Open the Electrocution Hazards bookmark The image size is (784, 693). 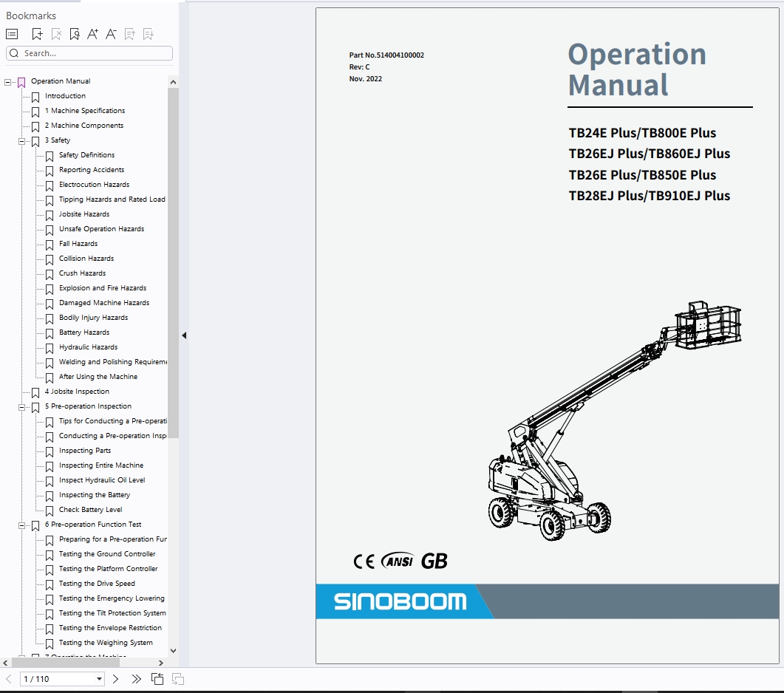pyautogui.click(x=94, y=185)
